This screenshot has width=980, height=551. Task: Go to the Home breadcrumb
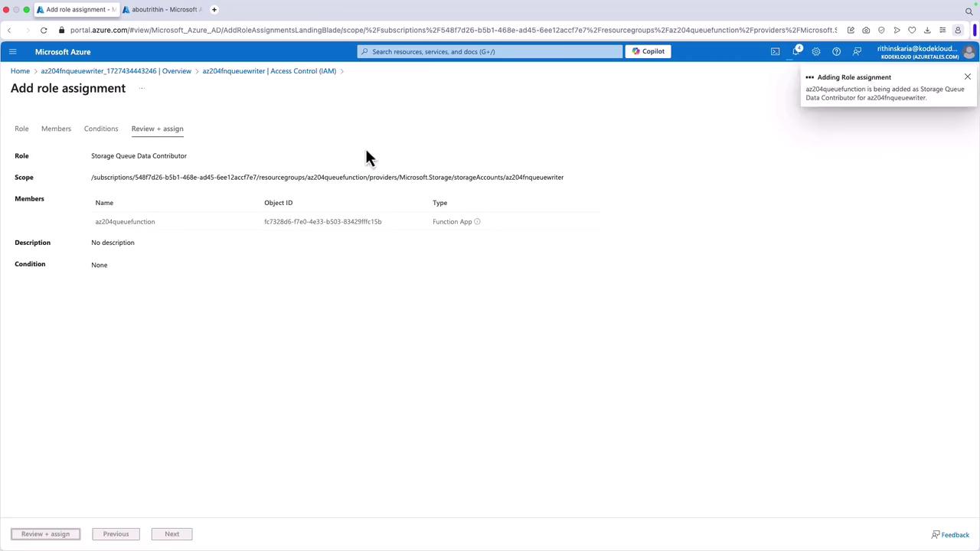pos(20,71)
